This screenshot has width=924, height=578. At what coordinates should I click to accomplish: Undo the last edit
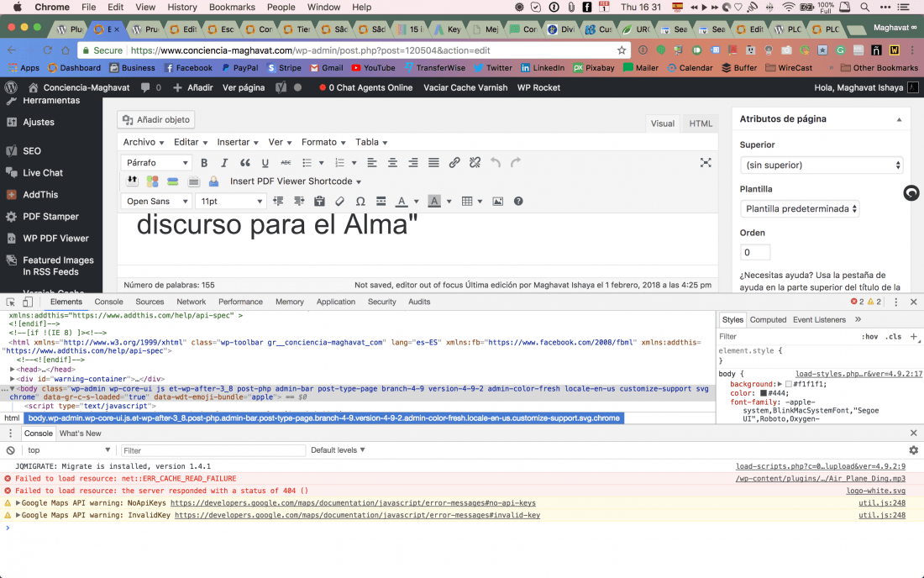(x=496, y=163)
